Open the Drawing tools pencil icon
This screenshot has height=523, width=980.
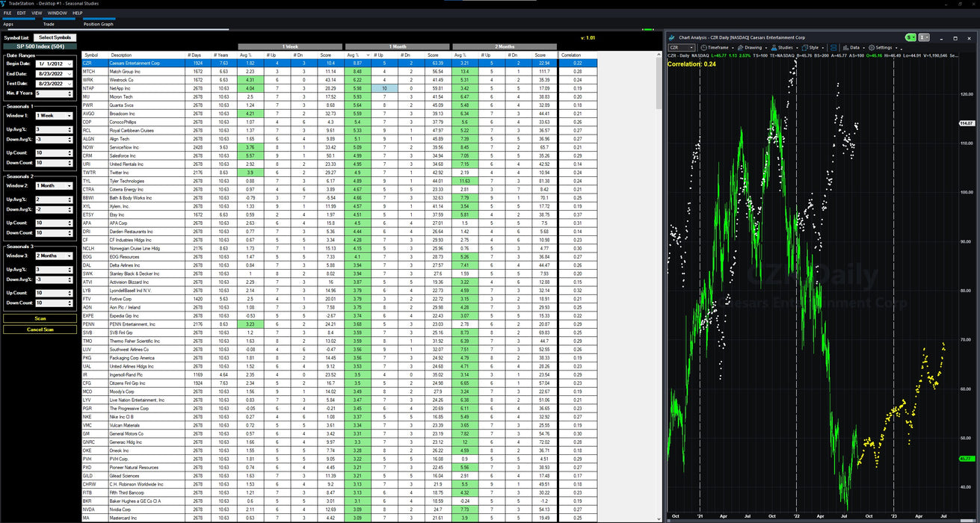pos(739,47)
